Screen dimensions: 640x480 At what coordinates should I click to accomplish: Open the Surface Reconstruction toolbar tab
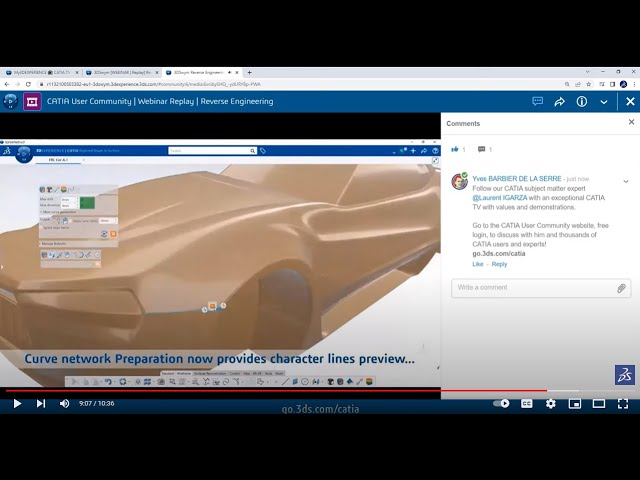(210, 373)
